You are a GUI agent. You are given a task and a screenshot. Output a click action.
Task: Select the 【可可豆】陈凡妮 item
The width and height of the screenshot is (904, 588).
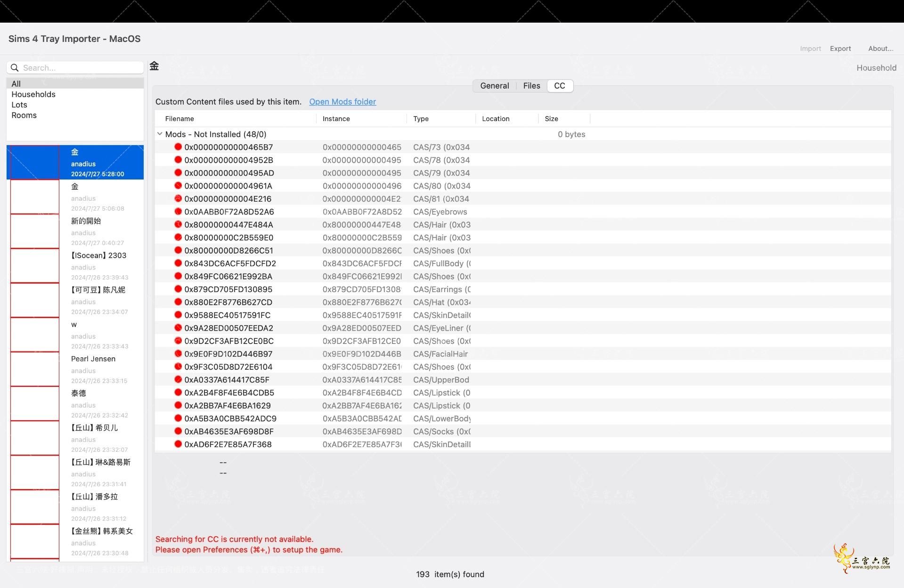tap(75, 300)
